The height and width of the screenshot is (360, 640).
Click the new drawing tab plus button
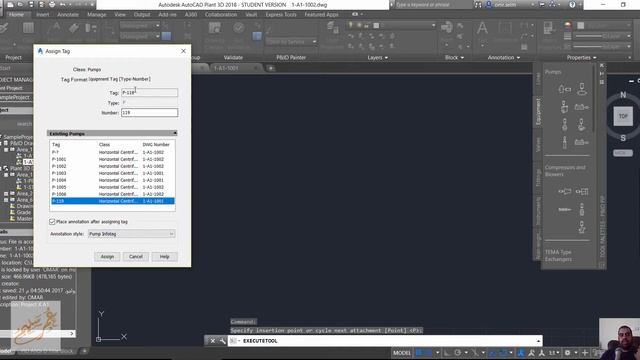[x=271, y=68]
